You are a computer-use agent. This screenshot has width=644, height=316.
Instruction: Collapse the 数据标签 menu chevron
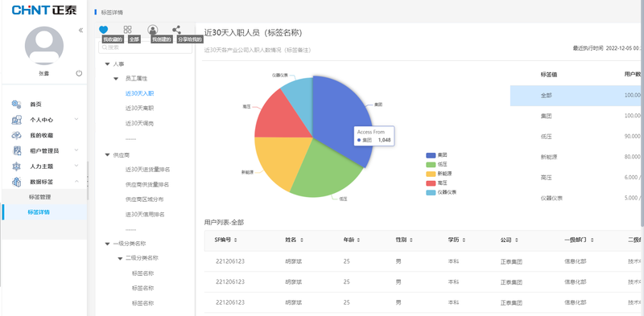pyautogui.click(x=76, y=181)
